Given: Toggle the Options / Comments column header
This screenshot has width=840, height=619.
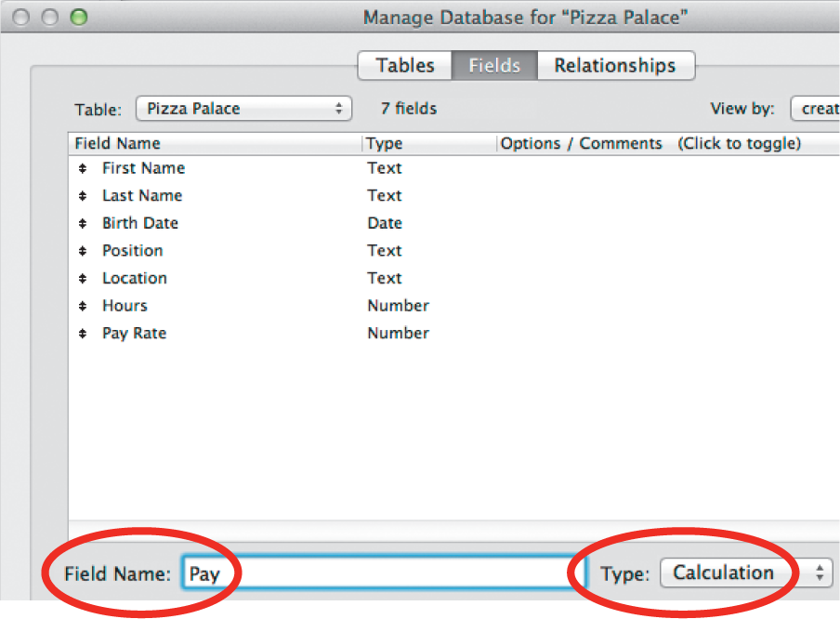Looking at the screenshot, I should click(668, 144).
